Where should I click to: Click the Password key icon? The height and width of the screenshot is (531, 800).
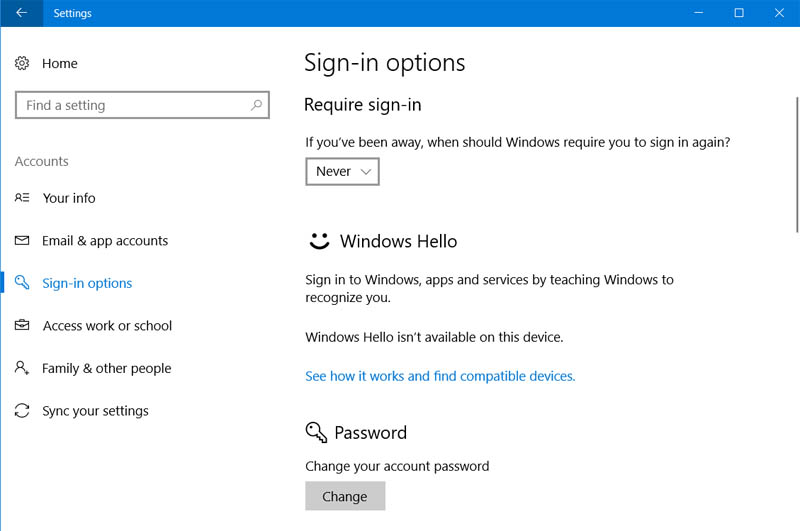point(316,433)
